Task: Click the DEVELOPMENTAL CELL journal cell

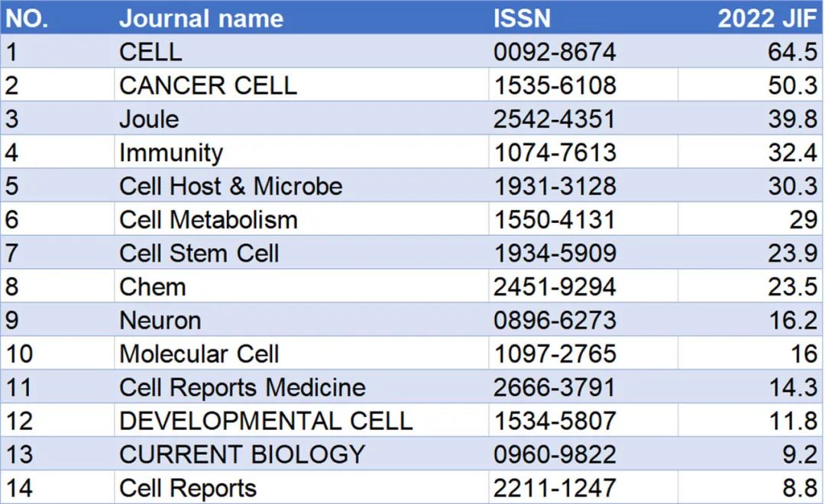Action: point(301,421)
